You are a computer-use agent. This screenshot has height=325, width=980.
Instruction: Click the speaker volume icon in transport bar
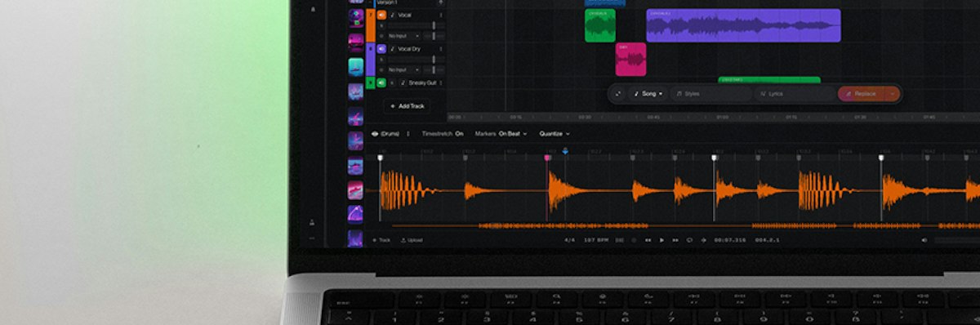(x=924, y=240)
